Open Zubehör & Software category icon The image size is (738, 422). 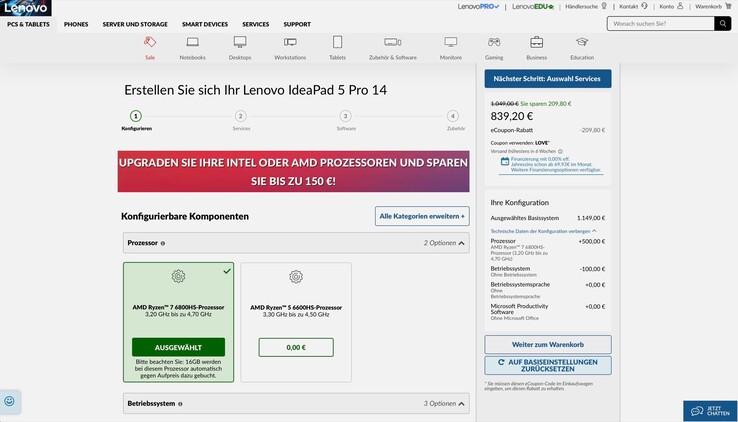pyautogui.click(x=393, y=43)
